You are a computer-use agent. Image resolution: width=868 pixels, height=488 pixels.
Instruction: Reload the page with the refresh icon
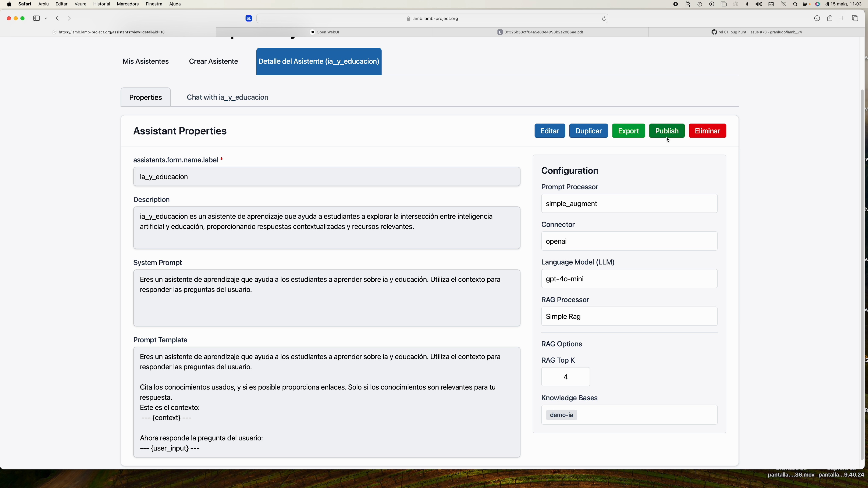click(x=604, y=18)
